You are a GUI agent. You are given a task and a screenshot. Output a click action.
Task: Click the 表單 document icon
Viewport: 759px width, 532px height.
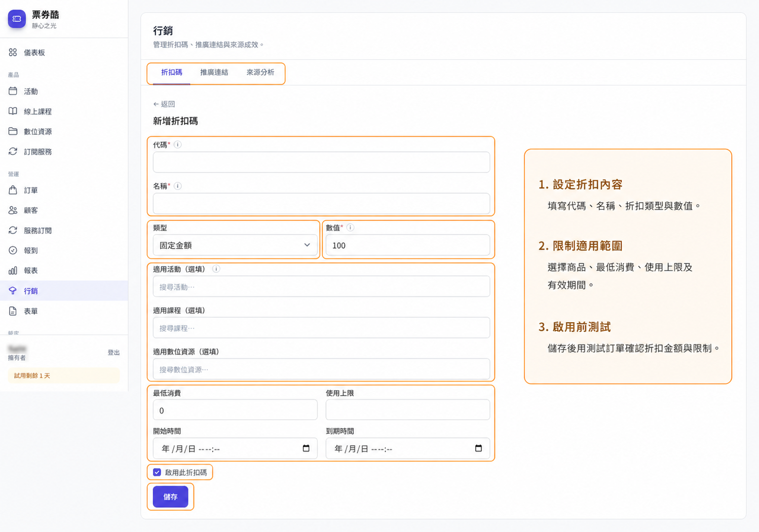[x=13, y=311]
